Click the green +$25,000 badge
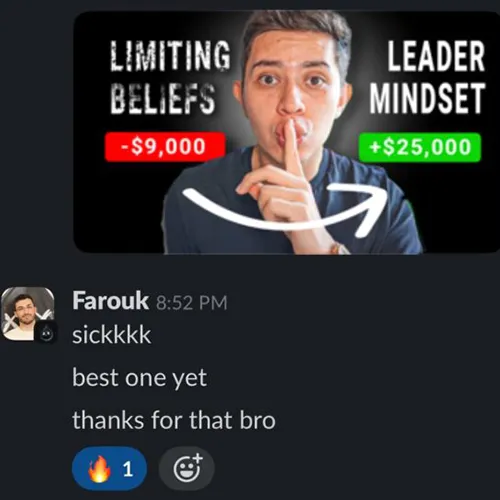 (420, 147)
